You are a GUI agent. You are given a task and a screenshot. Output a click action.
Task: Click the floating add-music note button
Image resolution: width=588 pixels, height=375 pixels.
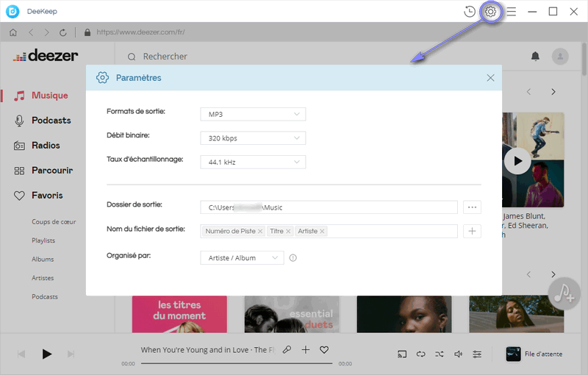pyautogui.click(x=564, y=293)
